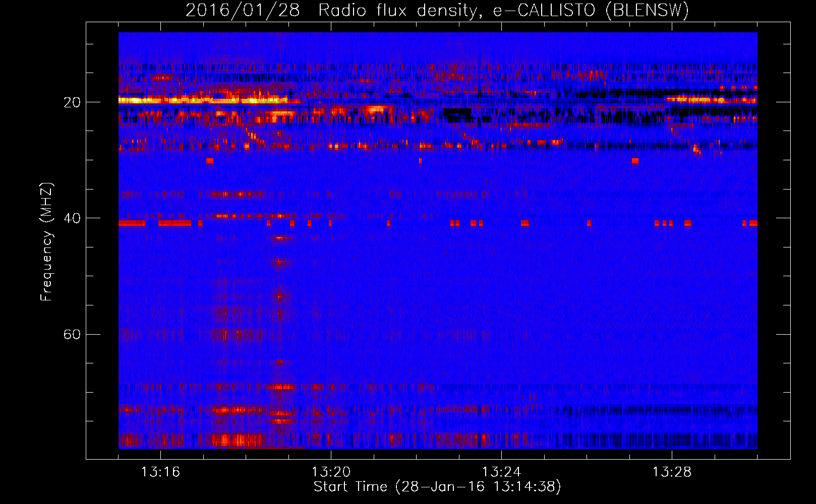
Task: Click the 60 MHz frequency tick label
Action: [72, 334]
